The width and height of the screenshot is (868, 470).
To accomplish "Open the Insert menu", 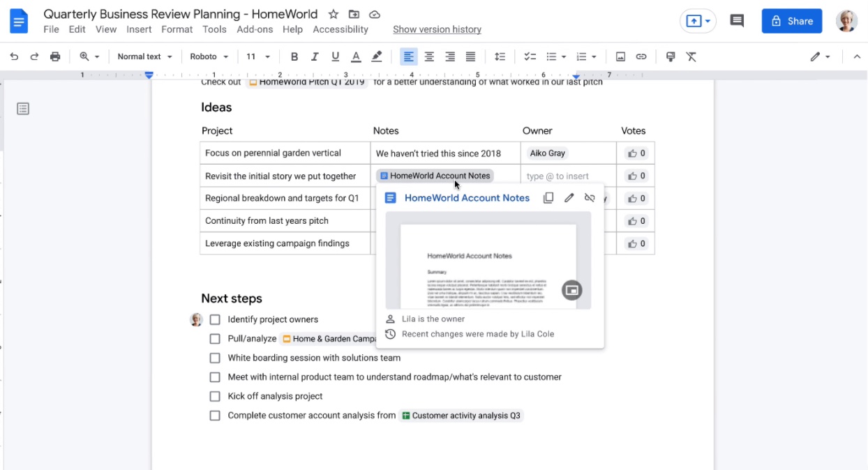I will (x=139, y=29).
